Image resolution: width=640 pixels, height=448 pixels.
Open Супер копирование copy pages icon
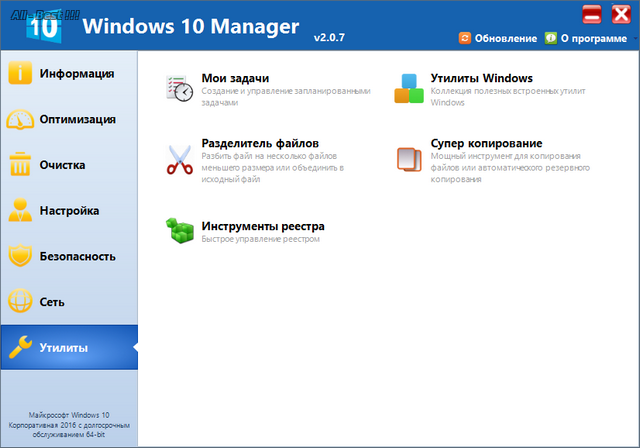pyautogui.click(x=409, y=160)
